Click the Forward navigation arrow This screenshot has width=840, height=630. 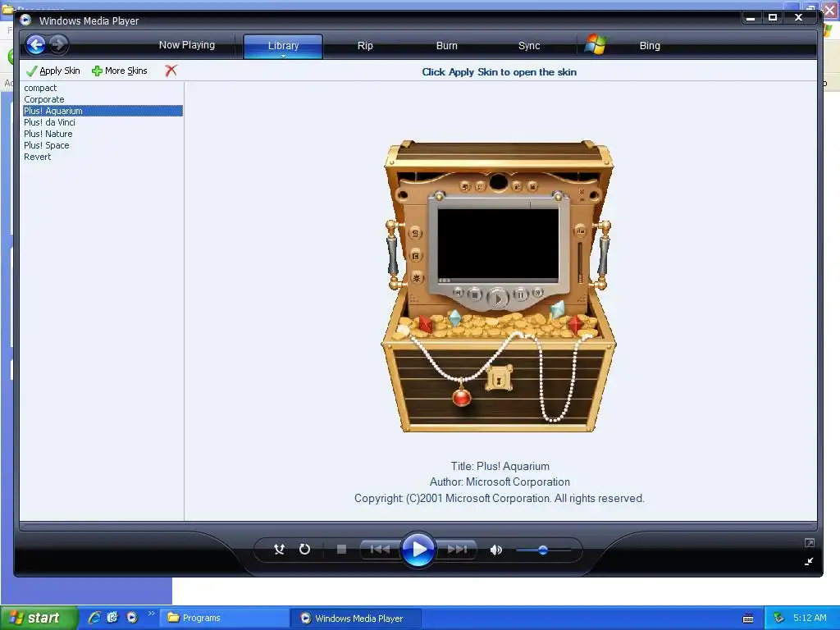(58, 44)
